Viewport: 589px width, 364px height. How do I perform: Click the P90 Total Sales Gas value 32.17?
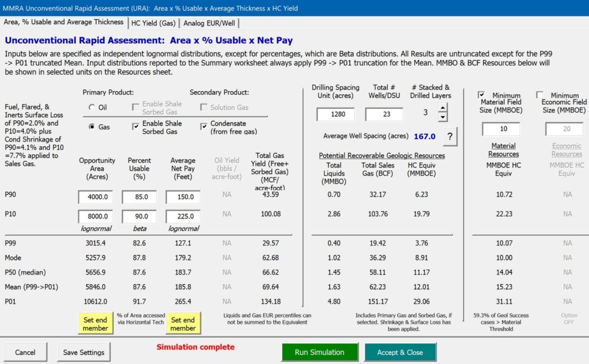(377, 194)
